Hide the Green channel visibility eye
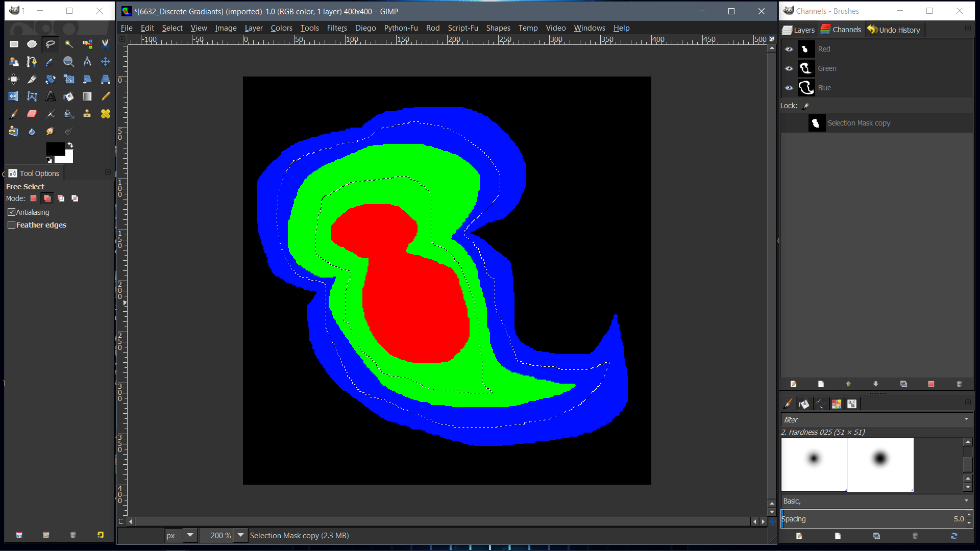Image resolution: width=980 pixels, height=551 pixels. 789,68
